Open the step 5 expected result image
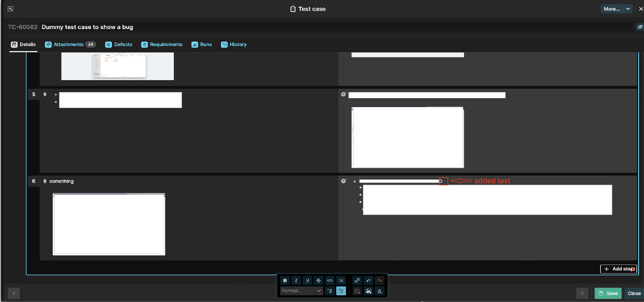This screenshot has height=302, width=644. click(x=408, y=137)
